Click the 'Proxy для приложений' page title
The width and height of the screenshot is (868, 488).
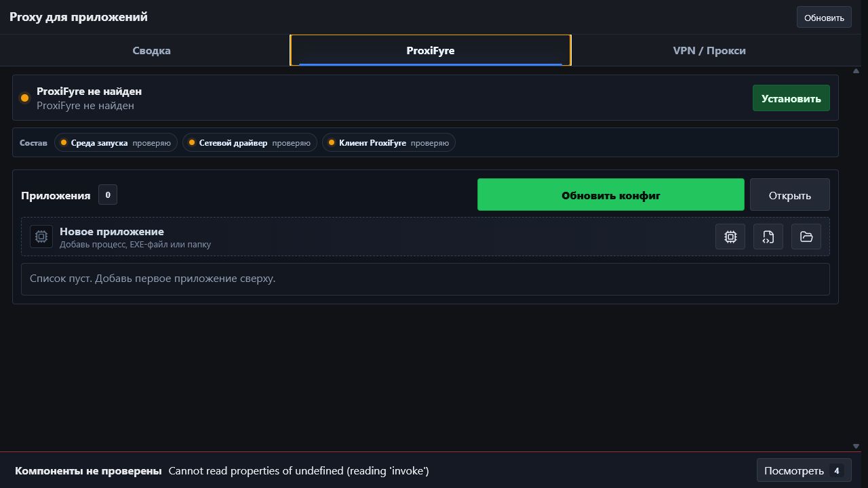pyautogui.click(x=79, y=17)
